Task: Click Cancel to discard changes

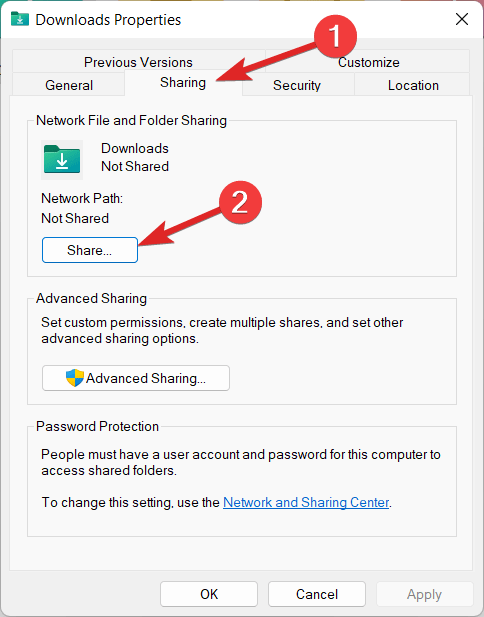Action: pyautogui.click(x=317, y=594)
